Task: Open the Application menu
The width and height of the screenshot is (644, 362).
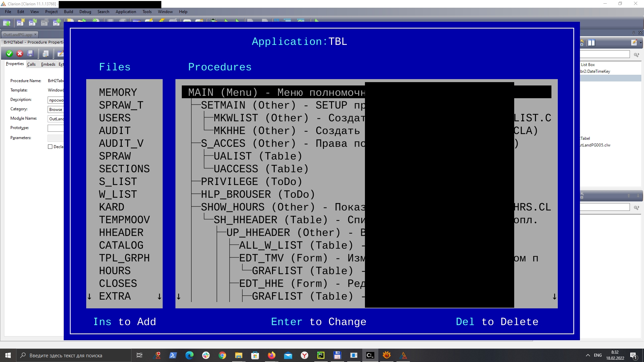Action: coord(126,11)
